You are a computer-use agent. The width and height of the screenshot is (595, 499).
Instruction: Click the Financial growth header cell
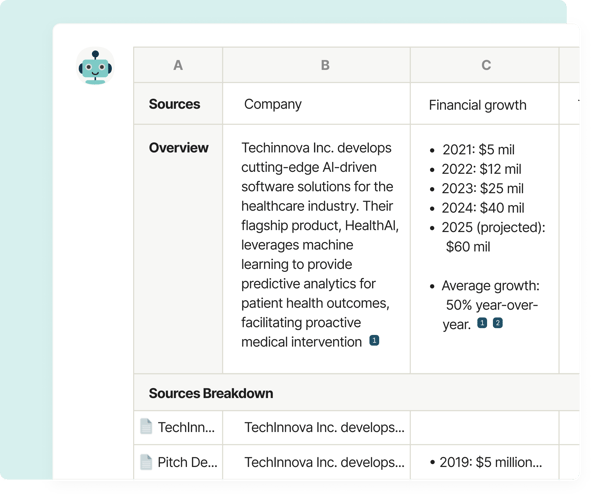point(485,104)
